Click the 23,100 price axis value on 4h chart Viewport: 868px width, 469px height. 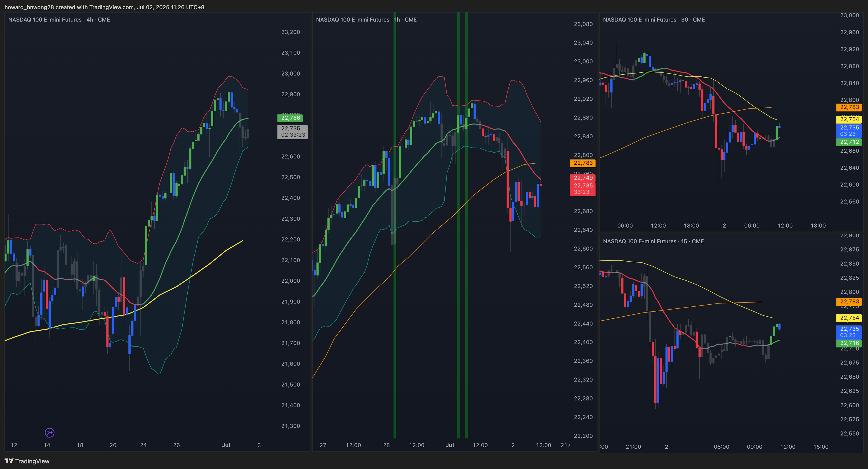point(290,53)
